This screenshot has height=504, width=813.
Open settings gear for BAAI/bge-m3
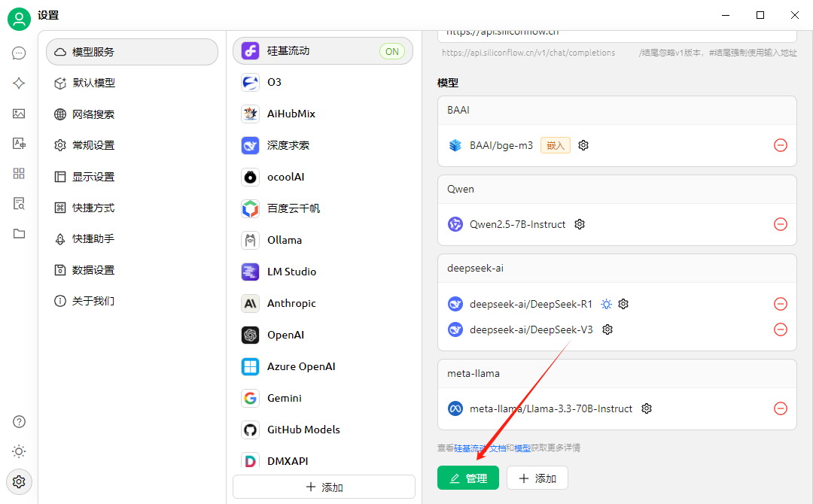point(583,145)
